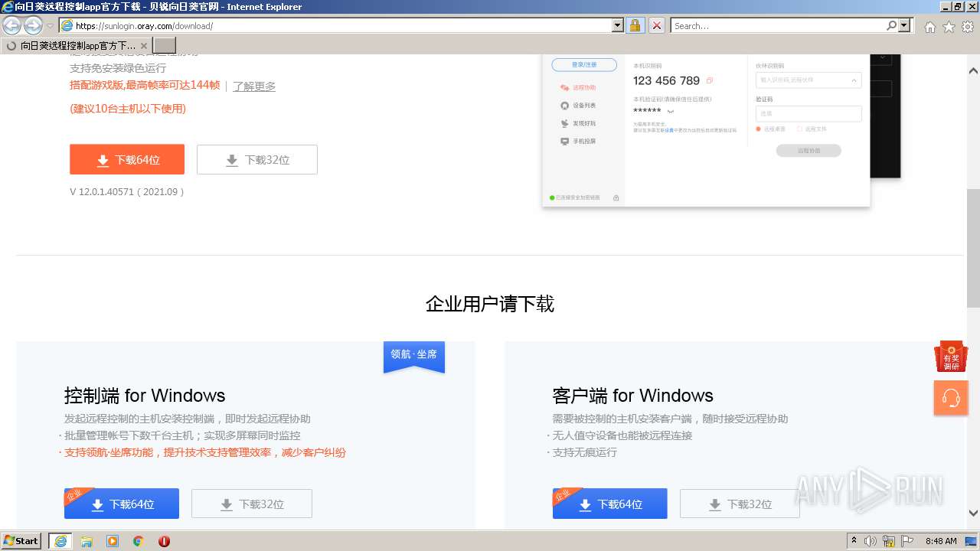
Task: Open the Favorites star icon
Action: [x=949, y=27]
